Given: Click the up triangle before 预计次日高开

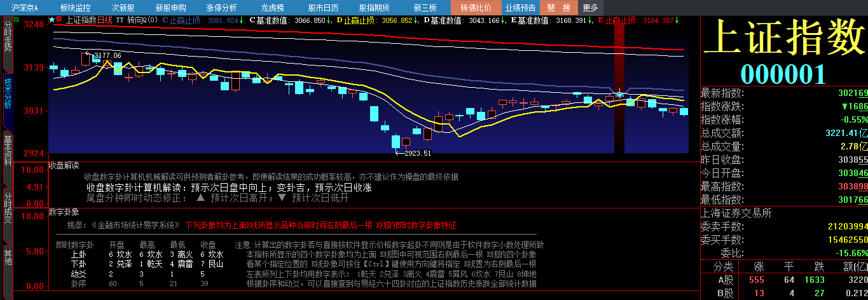Looking at the screenshot, I should pos(200,198).
